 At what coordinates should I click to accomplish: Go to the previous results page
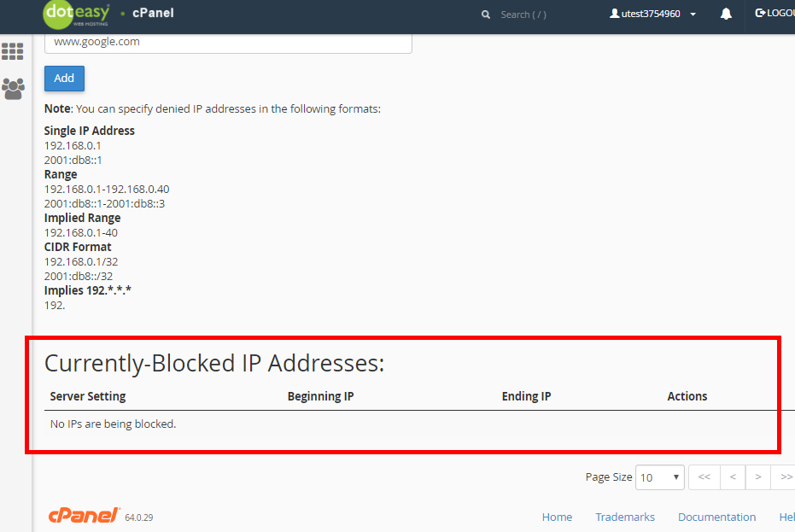(x=733, y=477)
